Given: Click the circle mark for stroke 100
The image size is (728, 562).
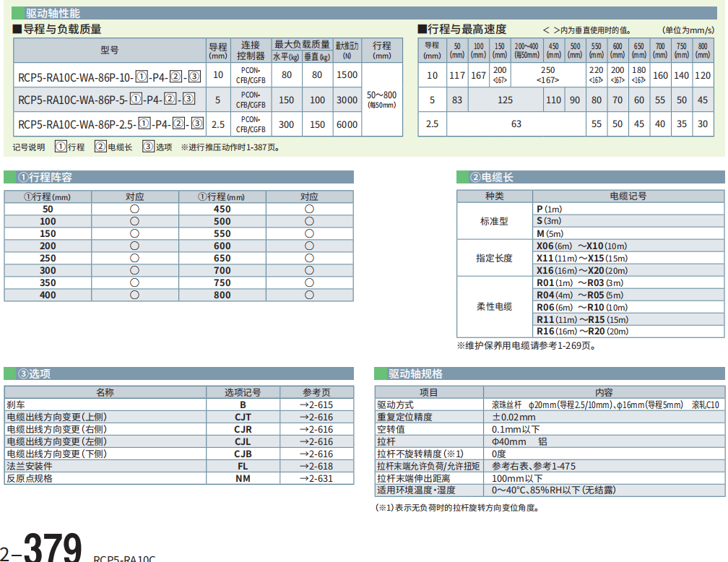Looking at the screenshot, I should (134, 221).
